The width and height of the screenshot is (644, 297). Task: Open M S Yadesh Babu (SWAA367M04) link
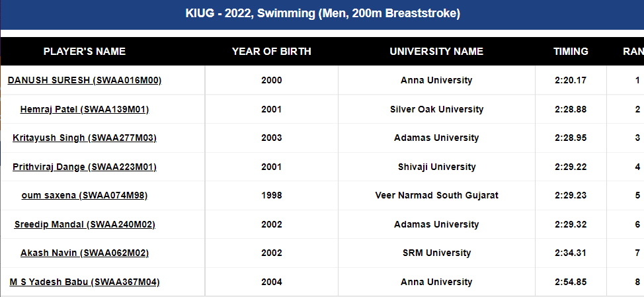click(85, 282)
